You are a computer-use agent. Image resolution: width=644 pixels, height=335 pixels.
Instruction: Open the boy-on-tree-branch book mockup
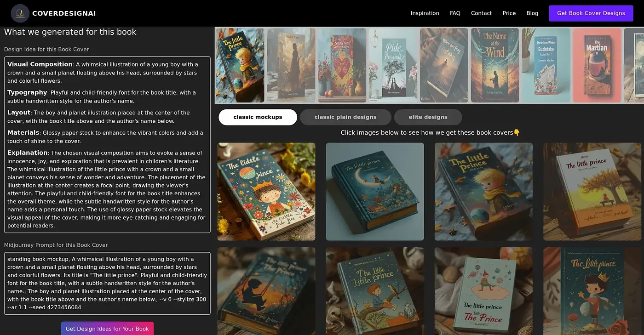375,291
